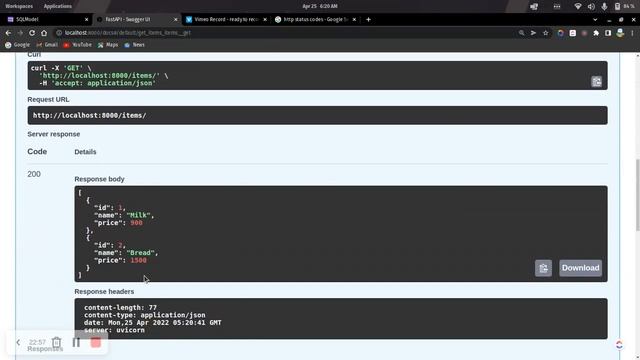
Task: Open the Maps bookmark
Action: tap(108, 45)
